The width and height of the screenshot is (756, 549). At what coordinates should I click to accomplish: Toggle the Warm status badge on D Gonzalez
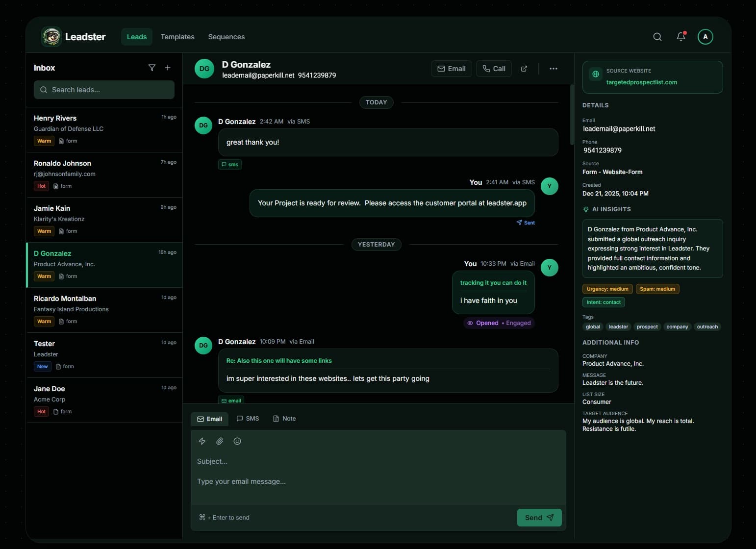coord(44,276)
